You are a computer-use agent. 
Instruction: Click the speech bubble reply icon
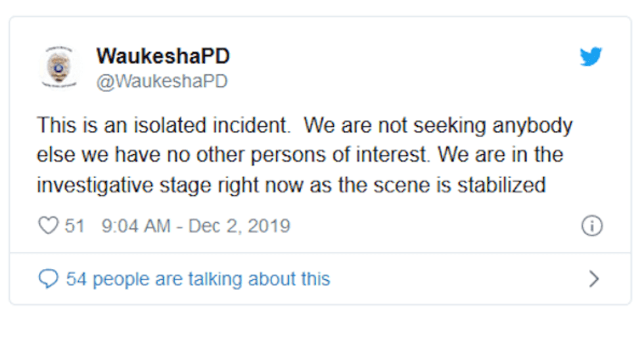(x=49, y=279)
